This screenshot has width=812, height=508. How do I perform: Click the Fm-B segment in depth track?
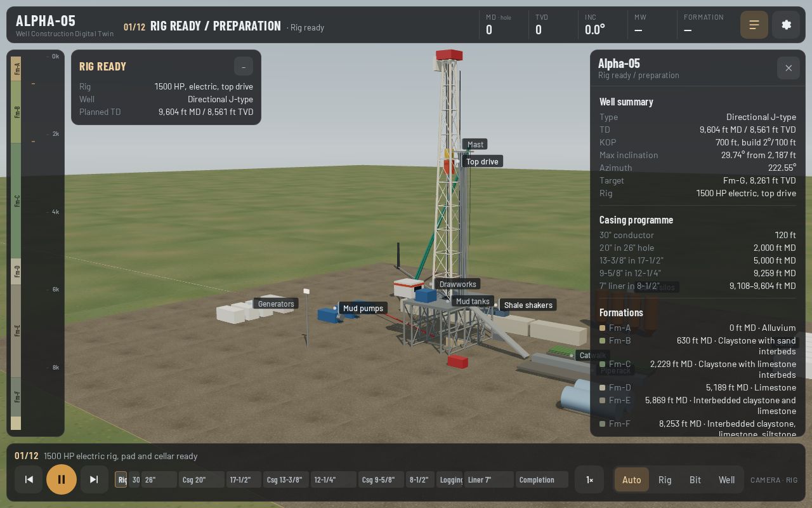pyautogui.click(x=16, y=112)
